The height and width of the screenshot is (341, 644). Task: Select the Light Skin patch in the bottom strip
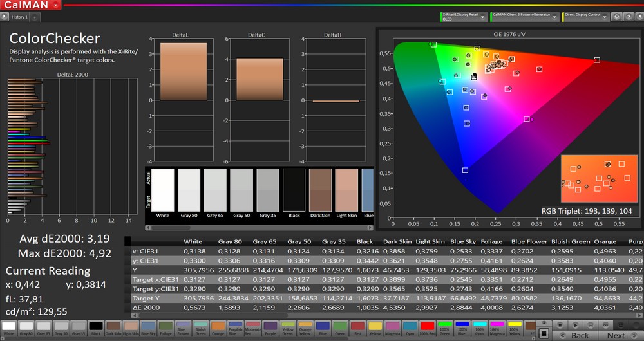pos(131,328)
